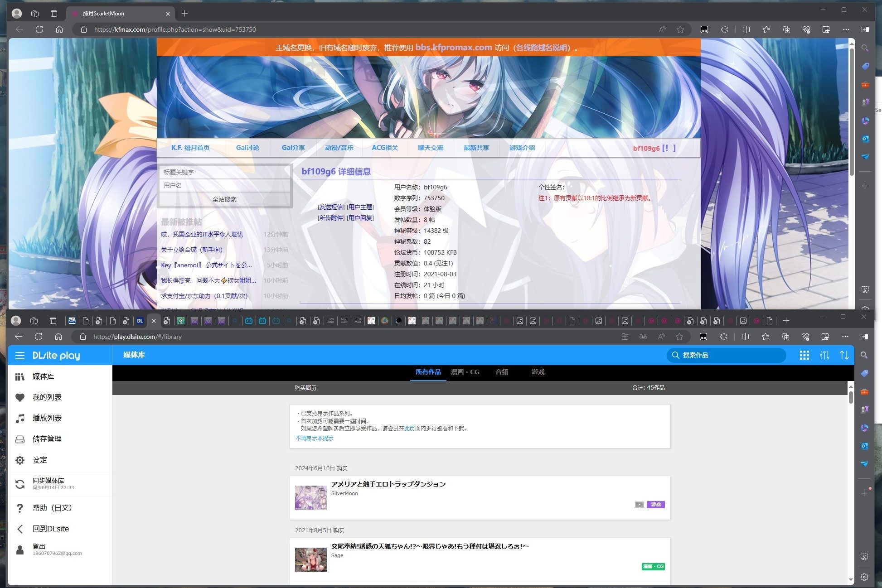Click [用户主题] link on profile
882x588 pixels.
tap(360, 207)
